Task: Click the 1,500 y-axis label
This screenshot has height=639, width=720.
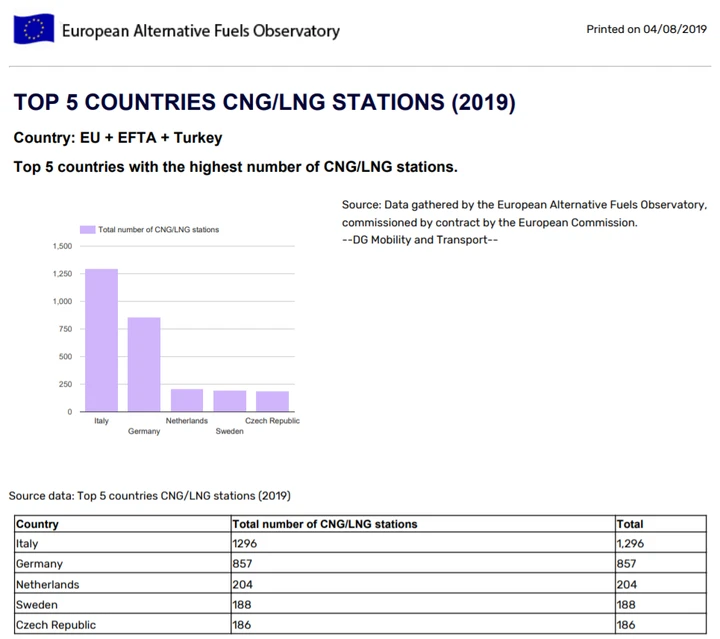Action: click(62, 246)
